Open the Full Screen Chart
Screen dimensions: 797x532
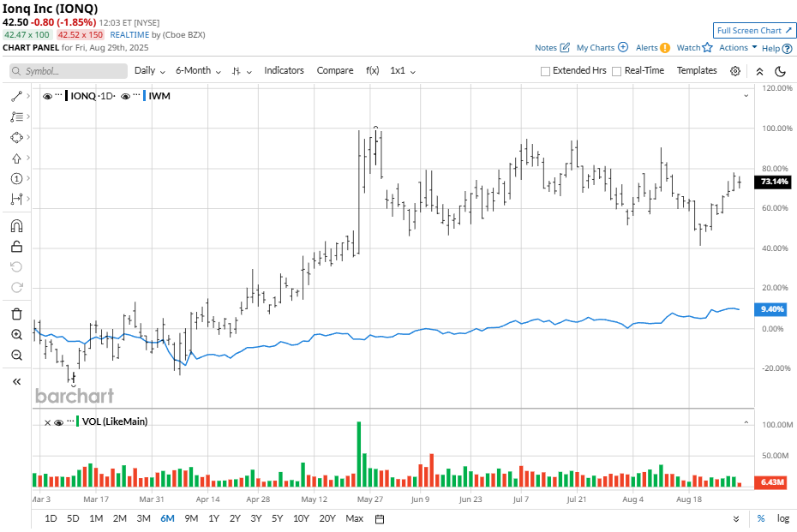point(754,31)
